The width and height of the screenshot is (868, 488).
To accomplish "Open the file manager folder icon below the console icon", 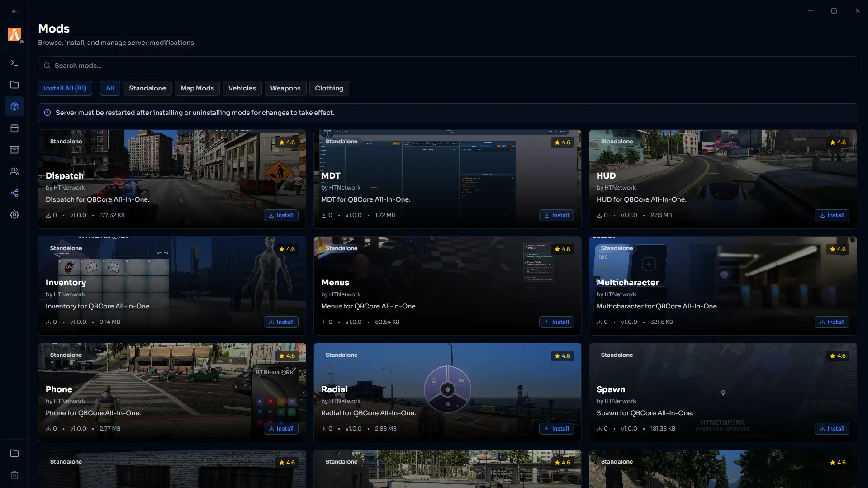I will [14, 85].
